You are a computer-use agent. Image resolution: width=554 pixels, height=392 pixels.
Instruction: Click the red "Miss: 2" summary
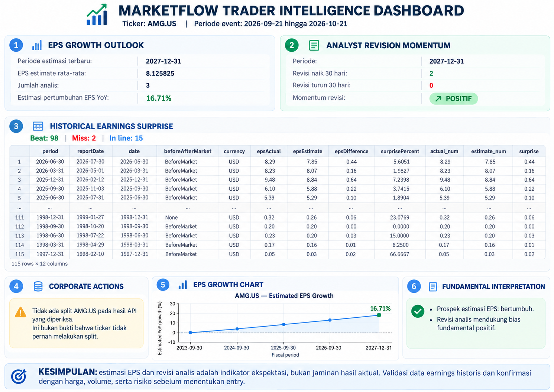[x=84, y=138]
